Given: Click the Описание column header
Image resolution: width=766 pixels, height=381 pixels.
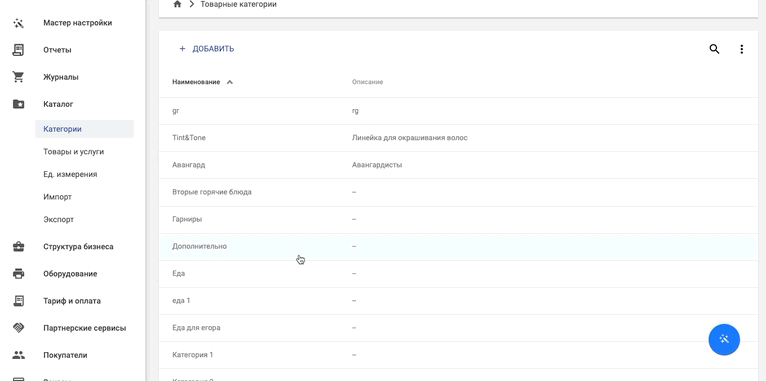Looking at the screenshot, I should (367, 82).
